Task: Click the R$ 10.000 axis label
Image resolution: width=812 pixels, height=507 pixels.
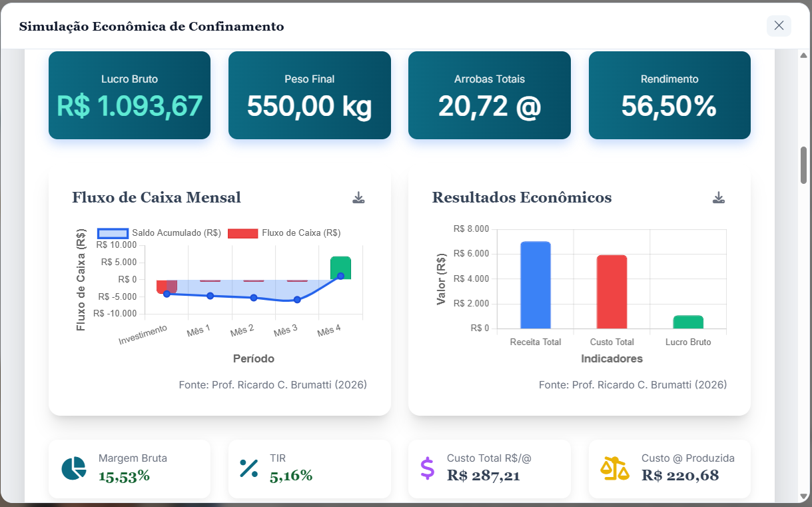Action: (116, 245)
